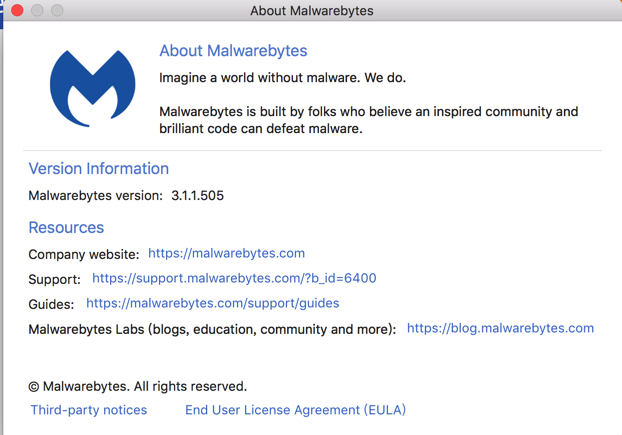Click the copyright 'All rights reserved' text
The height and width of the screenshot is (435, 622).
[x=138, y=386]
